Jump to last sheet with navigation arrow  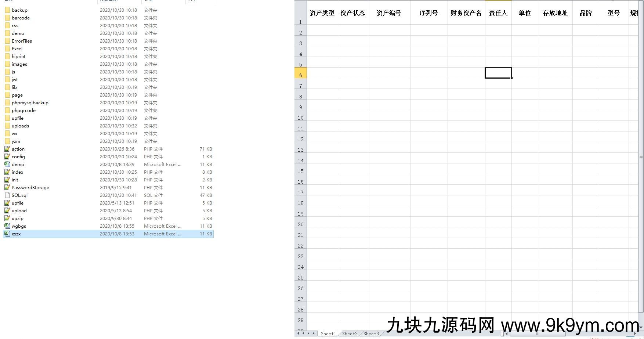click(x=314, y=333)
